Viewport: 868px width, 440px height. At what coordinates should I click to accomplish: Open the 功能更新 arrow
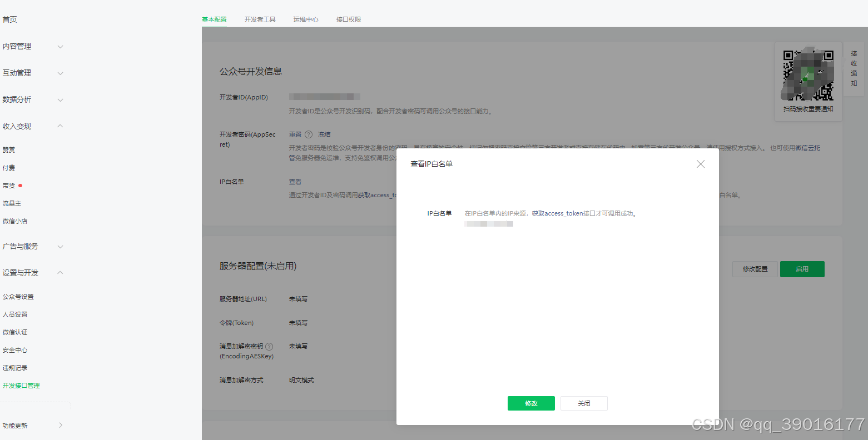(61, 426)
